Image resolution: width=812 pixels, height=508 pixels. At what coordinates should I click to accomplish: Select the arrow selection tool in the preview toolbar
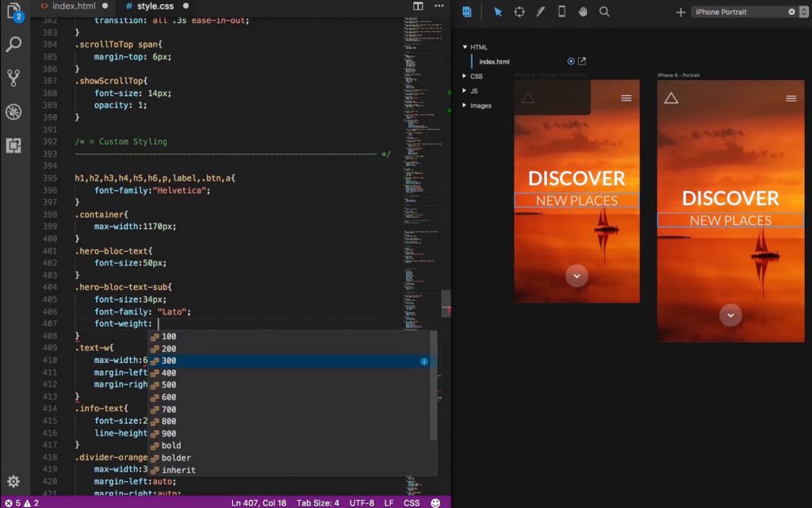(498, 12)
